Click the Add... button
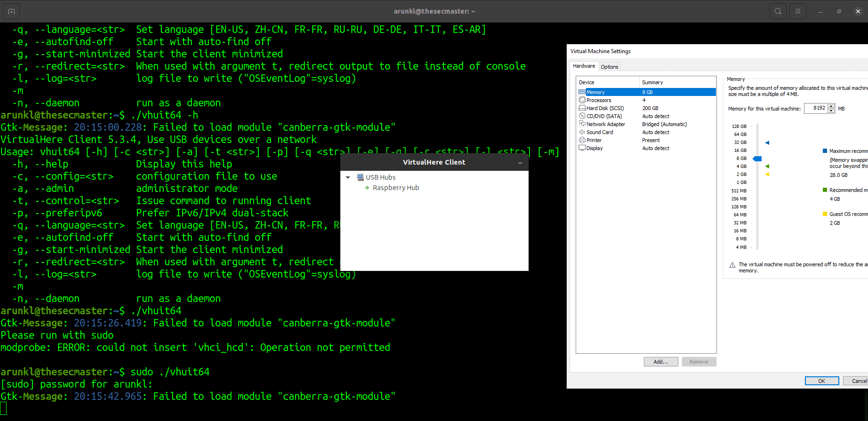The image size is (868, 421). tap(661, 362)
